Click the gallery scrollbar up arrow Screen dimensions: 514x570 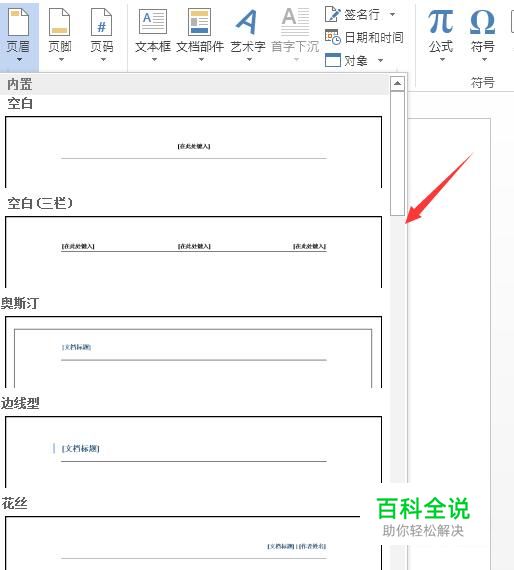(397, 84)
